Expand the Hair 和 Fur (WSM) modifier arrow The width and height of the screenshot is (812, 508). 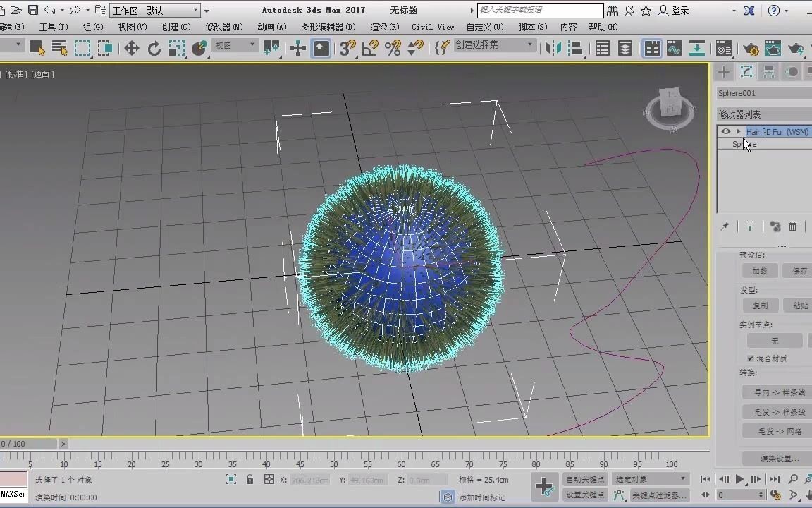[739, 132]
